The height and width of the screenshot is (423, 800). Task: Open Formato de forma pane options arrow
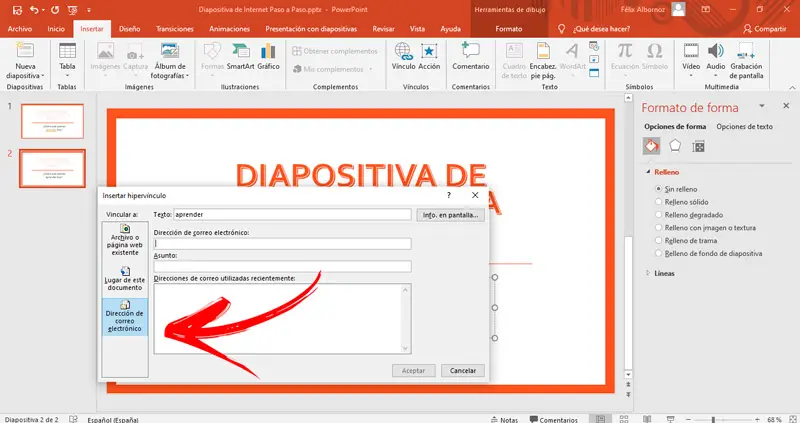click(x=762, y=106)
